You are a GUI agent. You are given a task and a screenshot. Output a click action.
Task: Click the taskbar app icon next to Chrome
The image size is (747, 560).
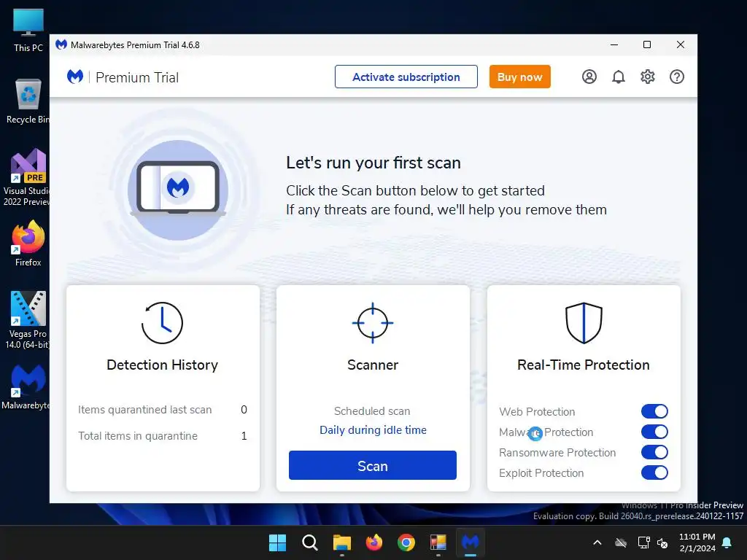click(438, 542)
